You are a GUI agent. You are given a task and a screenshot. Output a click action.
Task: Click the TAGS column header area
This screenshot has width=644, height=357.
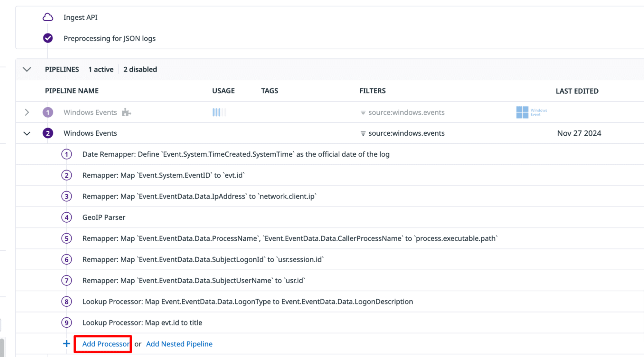pyautogui.click(x=270, y=91)
